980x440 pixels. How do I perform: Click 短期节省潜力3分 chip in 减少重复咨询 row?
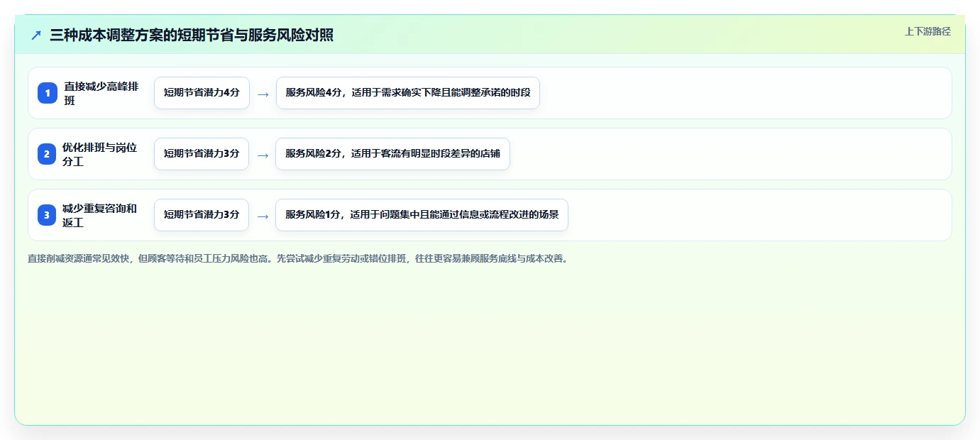coord(202,215)
